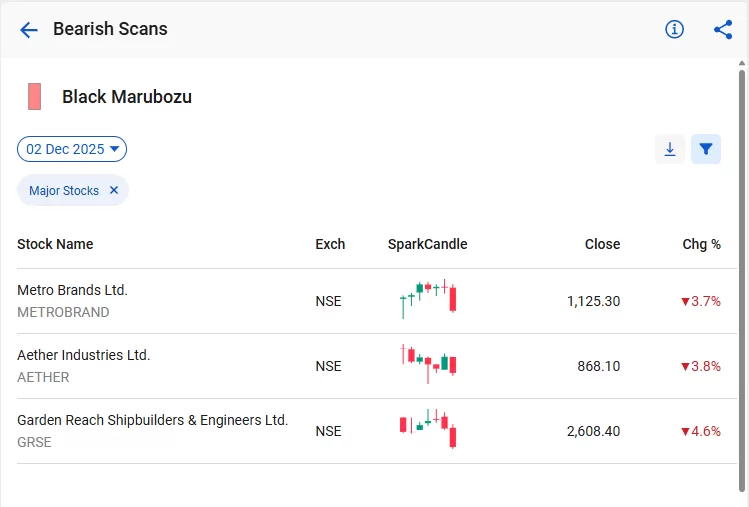
Task: Click the METROBRAND ticker symbol
Action: coord(63,312)
